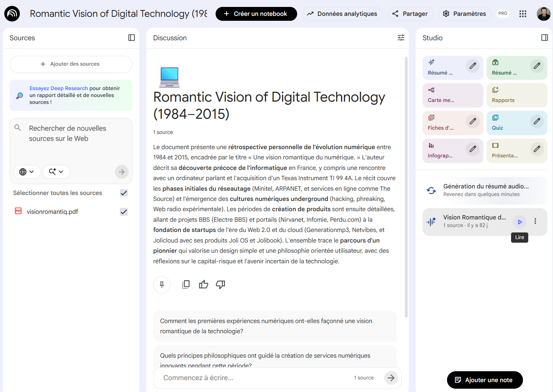553x392 pixels.
Task: Copy the summary text
Action: click(186, 284)
